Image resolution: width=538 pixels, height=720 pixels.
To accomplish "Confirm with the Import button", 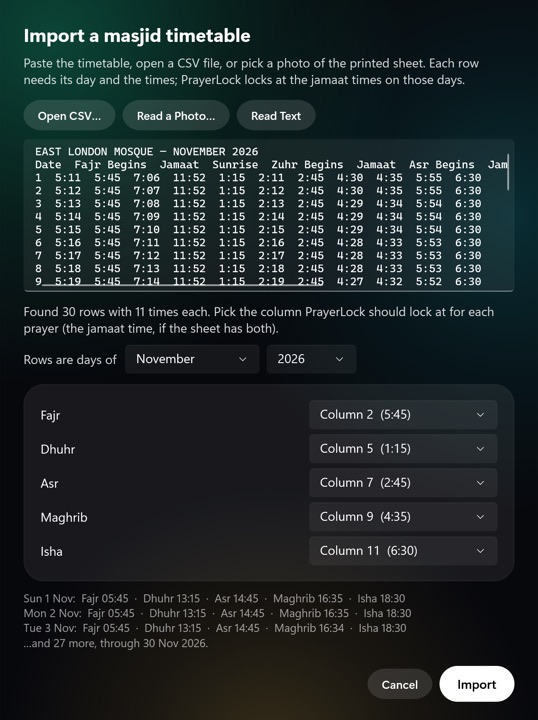I will pos(476,684).
